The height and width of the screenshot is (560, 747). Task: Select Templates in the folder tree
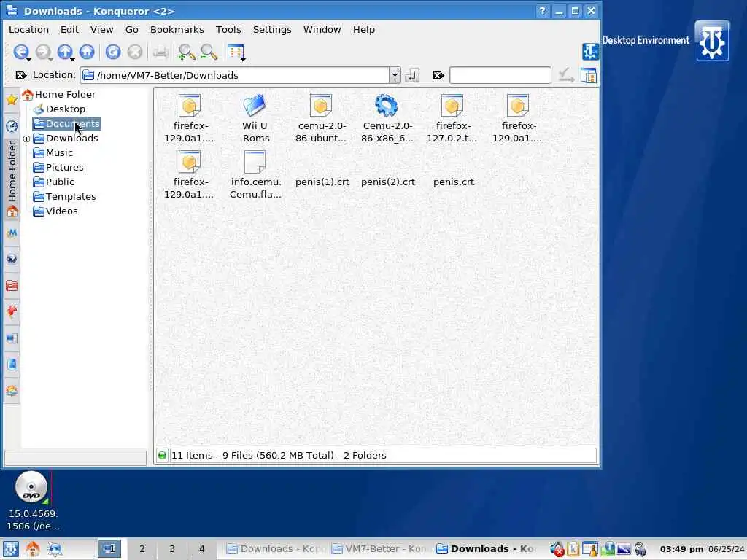pyautogui.click(x=64, y=197)
